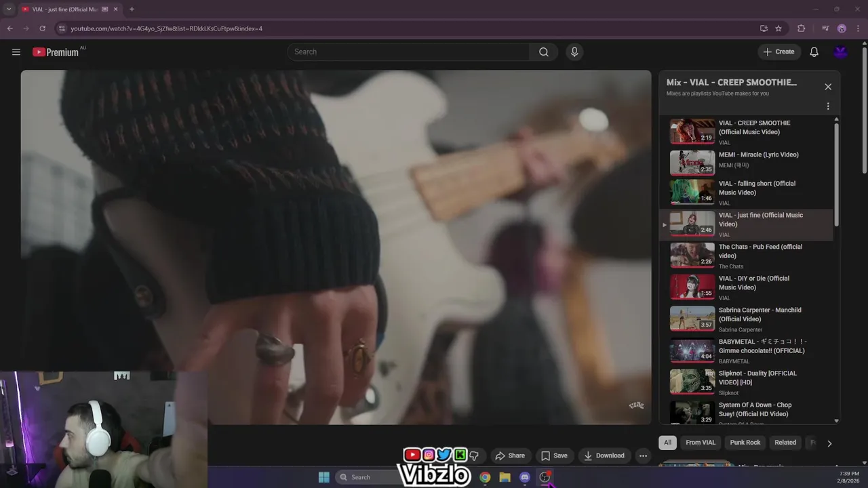This screenshot has height=488, width=868.
Task: Close the Mix playlist panel
Action: click(828, 87)
